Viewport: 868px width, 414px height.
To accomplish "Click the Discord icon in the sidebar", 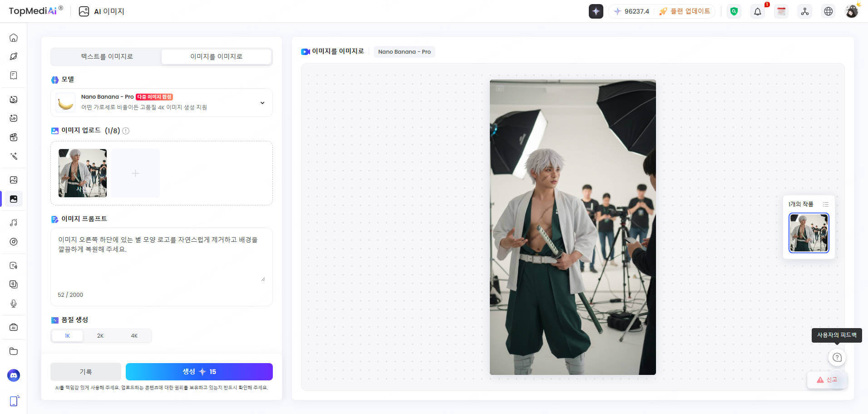I will pos(13,375).
